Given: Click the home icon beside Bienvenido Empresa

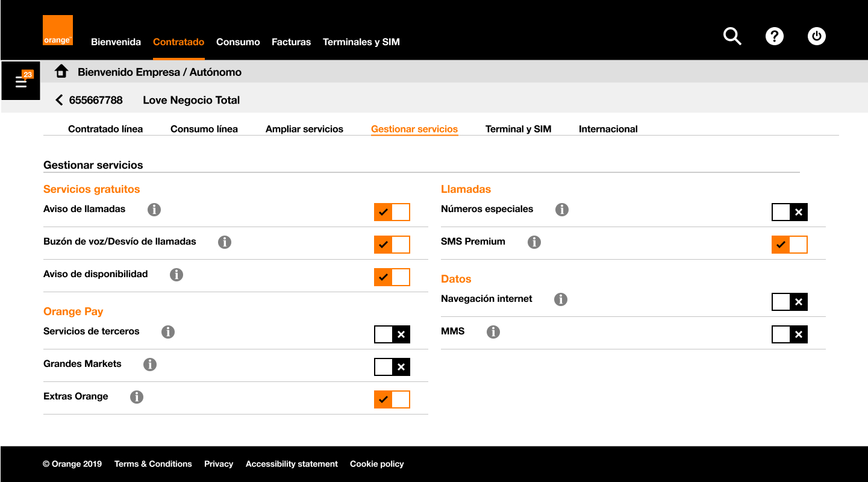Looking at the screenshot, I should [61, 72].
